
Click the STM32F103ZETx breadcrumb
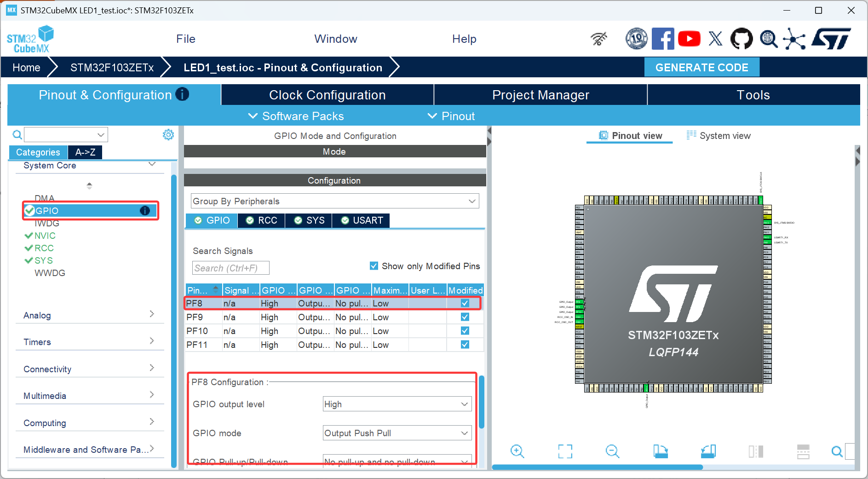coord(112,68)
